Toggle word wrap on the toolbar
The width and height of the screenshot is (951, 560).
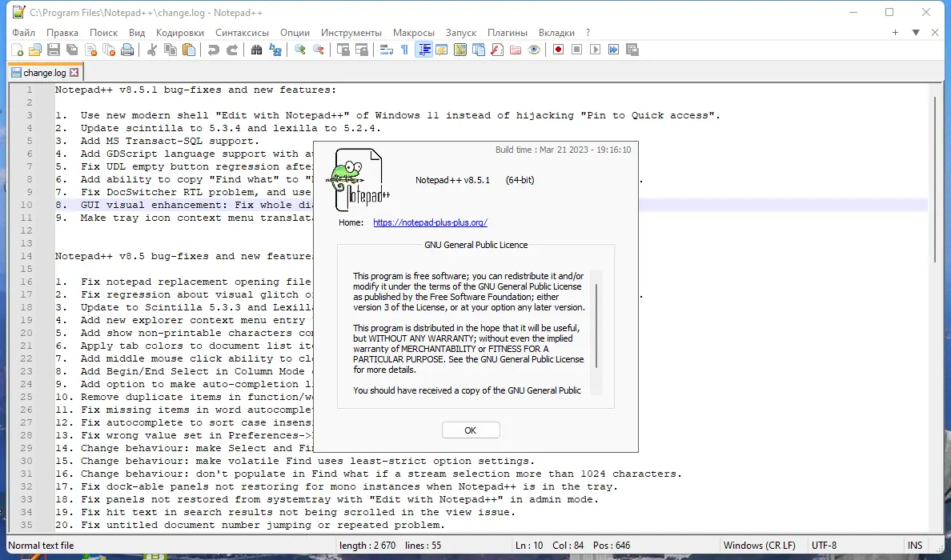[387, 50]
